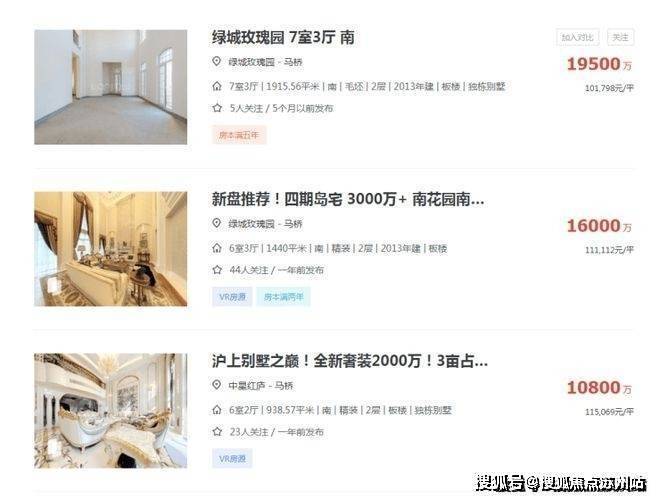Click 房本满五年 tag on first listing
The width and height of the screenshot is (660, 500).
(239, 135)
